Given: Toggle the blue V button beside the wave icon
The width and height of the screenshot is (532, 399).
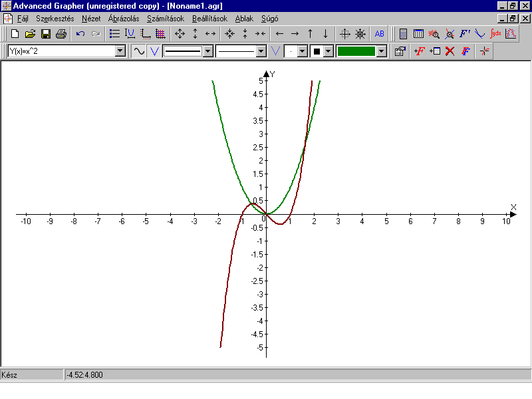Looking at the screenshot, I should click(154, 51).
